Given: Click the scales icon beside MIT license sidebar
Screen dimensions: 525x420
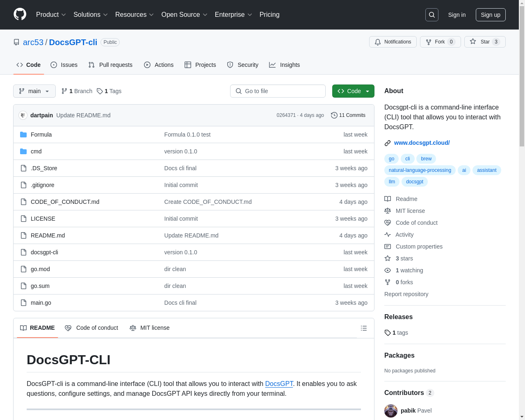Looking at the screenshot, I should pyautogui.click(x=388, y=211).
